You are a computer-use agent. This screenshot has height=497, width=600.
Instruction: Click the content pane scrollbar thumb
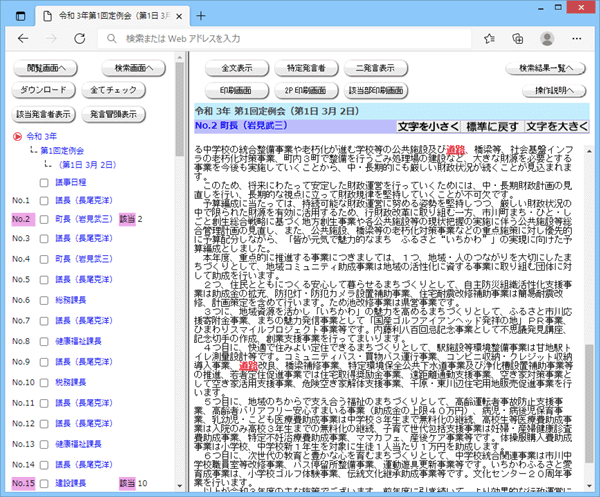click(590, 404)
